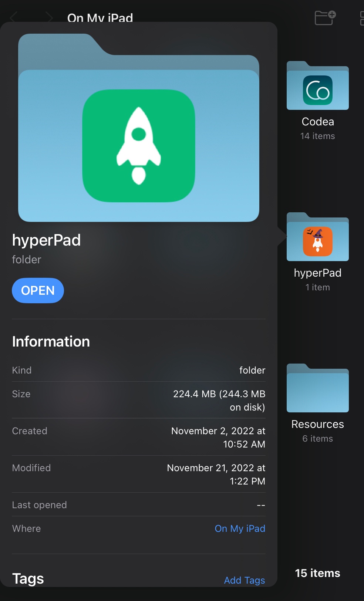Click the 'On My iPad' title header

[x=100, y=18]
